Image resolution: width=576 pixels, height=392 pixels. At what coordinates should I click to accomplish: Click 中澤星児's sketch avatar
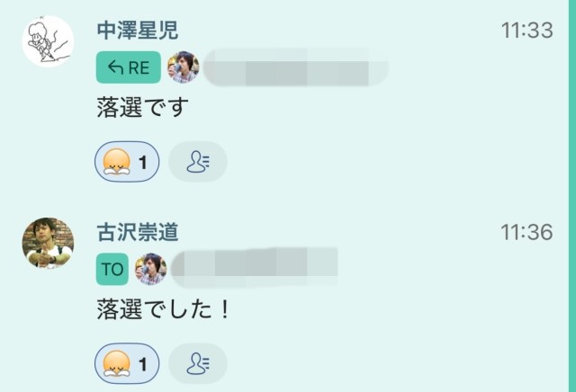click(48, 41)
